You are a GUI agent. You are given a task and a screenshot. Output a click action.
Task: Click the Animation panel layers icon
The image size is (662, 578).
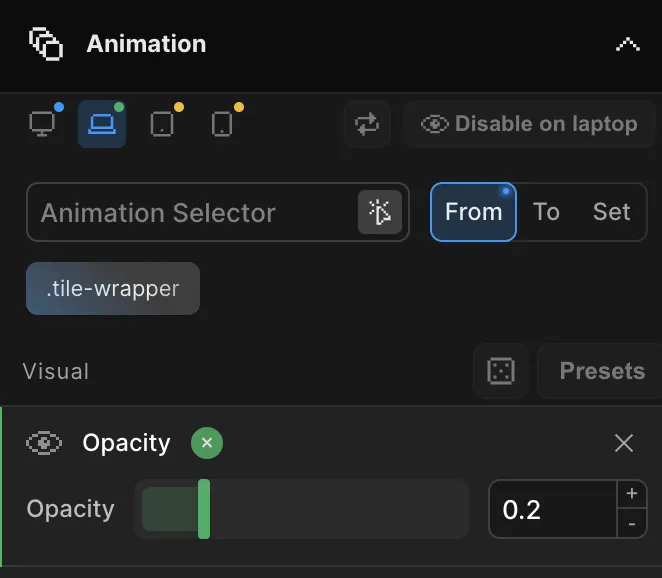[46, 44]
